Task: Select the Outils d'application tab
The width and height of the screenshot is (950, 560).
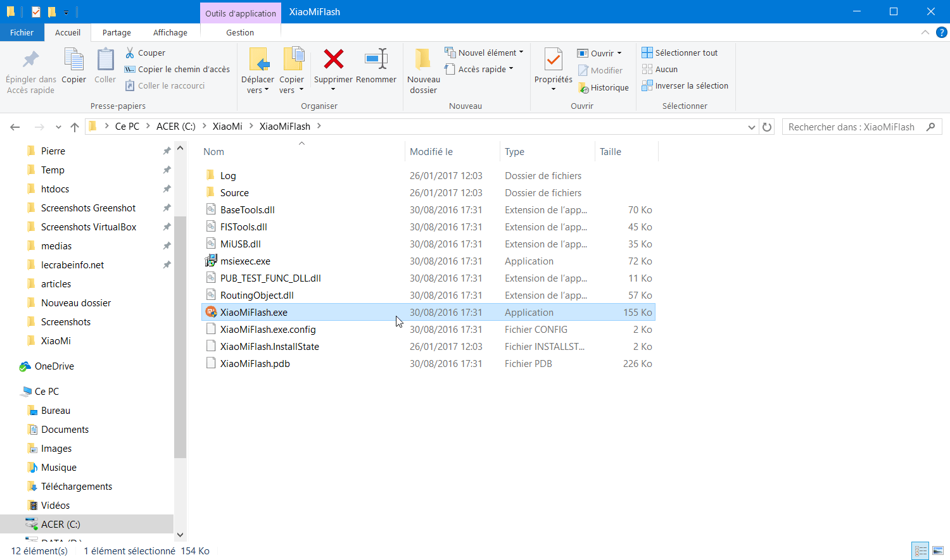Action: [241, 13]
